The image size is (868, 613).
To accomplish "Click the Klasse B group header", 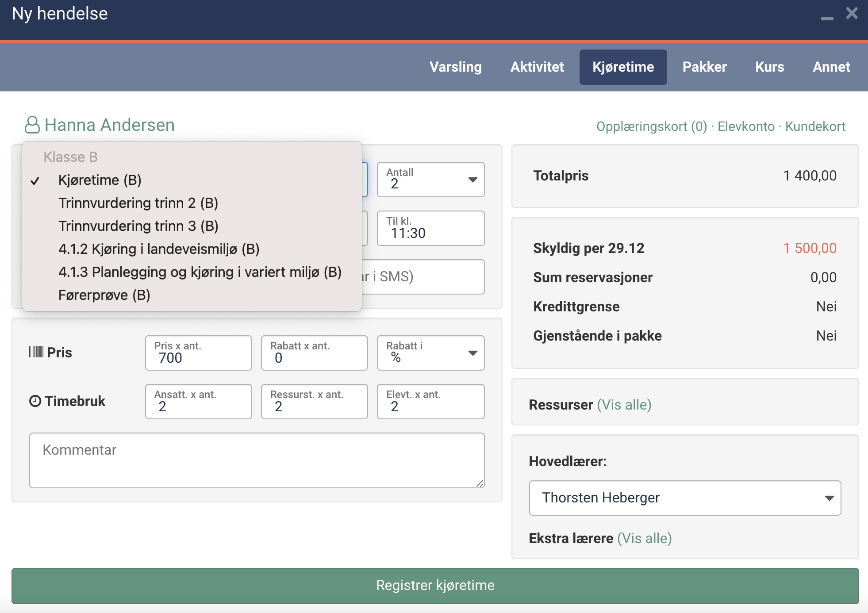I will (x=70, y=157).
